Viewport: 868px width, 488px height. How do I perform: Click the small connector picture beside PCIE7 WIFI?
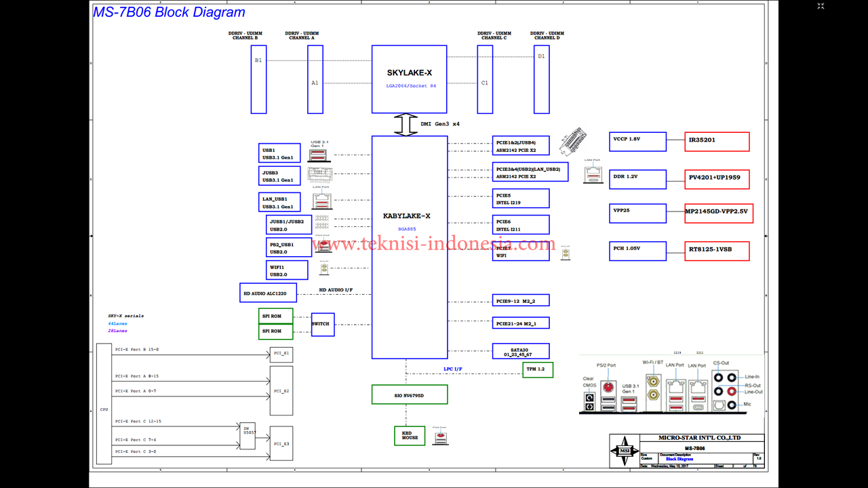pyautogui.click(x=564, y=253)
